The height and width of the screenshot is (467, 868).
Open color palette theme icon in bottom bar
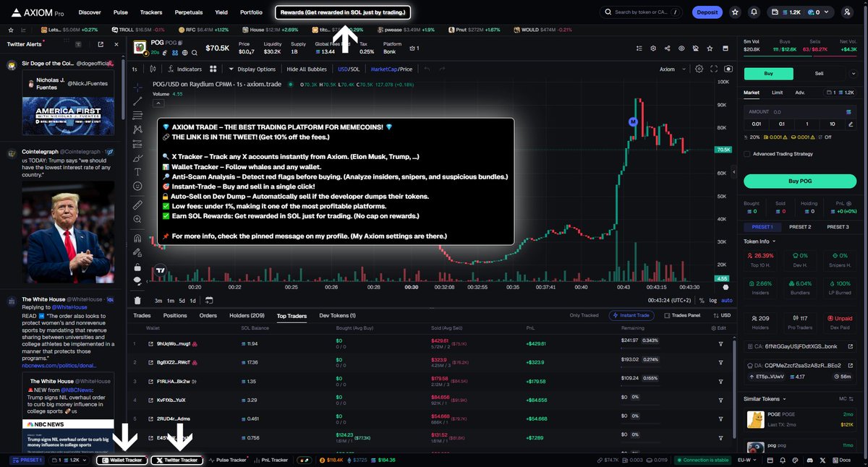pos(794,460)
